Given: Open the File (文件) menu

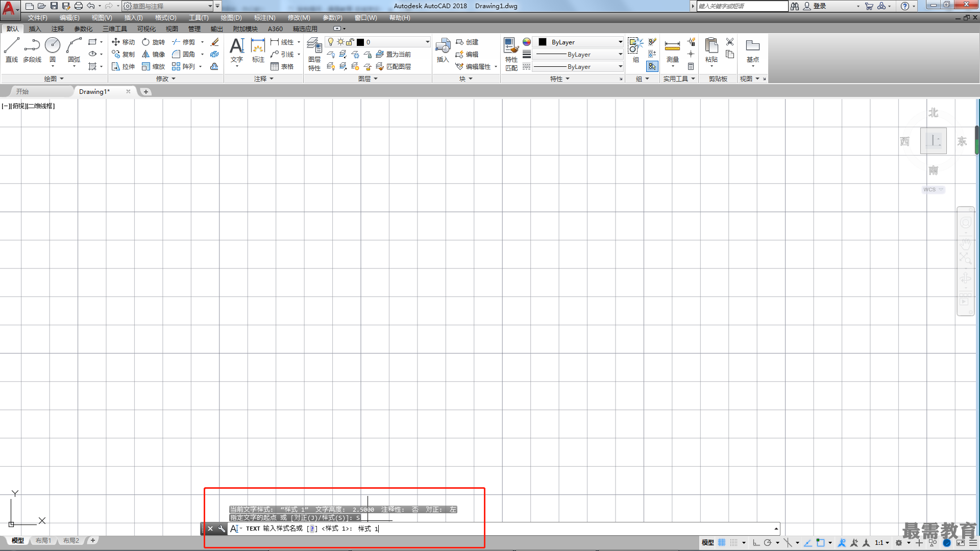Looking at the screenshot, I should (37, 18).
